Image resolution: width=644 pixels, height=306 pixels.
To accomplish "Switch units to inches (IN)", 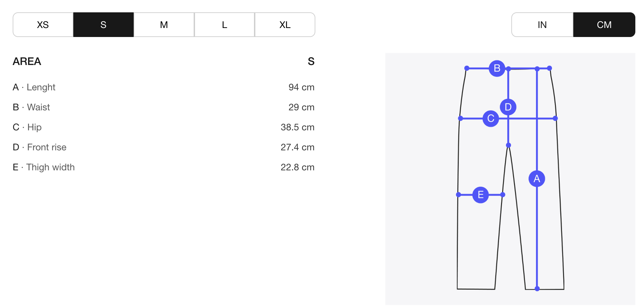I will (542, 25).
